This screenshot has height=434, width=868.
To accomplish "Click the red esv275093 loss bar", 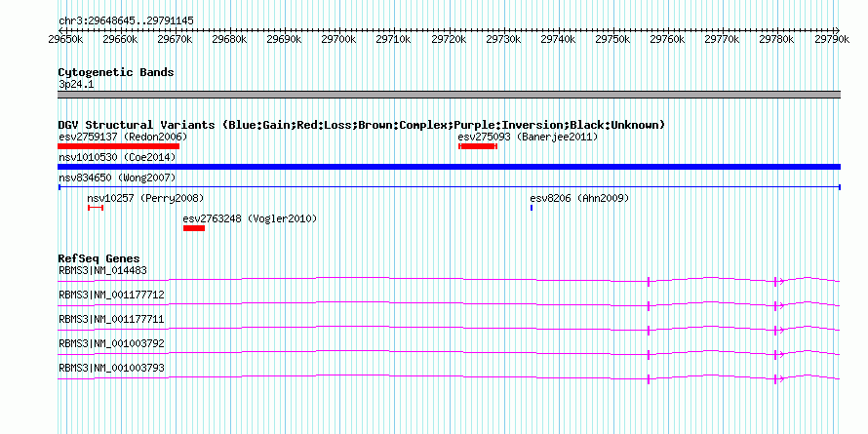I will tap(478, 146).
